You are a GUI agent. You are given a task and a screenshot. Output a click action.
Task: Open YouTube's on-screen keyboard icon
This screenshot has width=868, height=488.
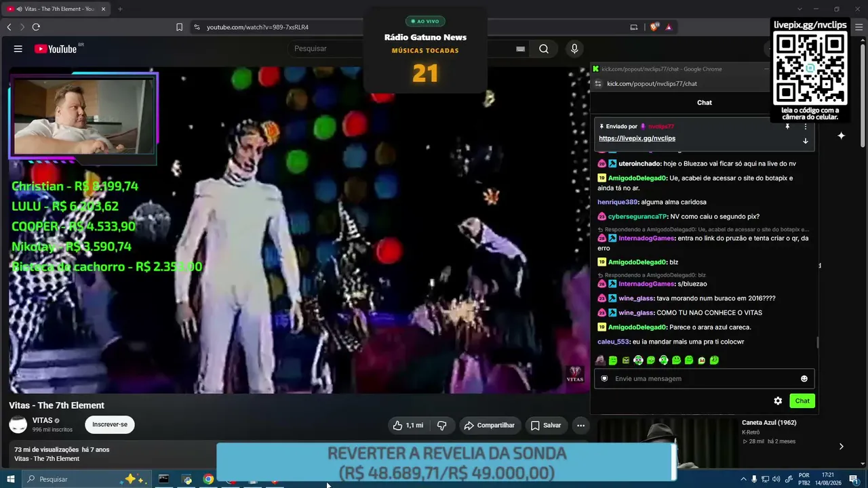coord(521,49)
